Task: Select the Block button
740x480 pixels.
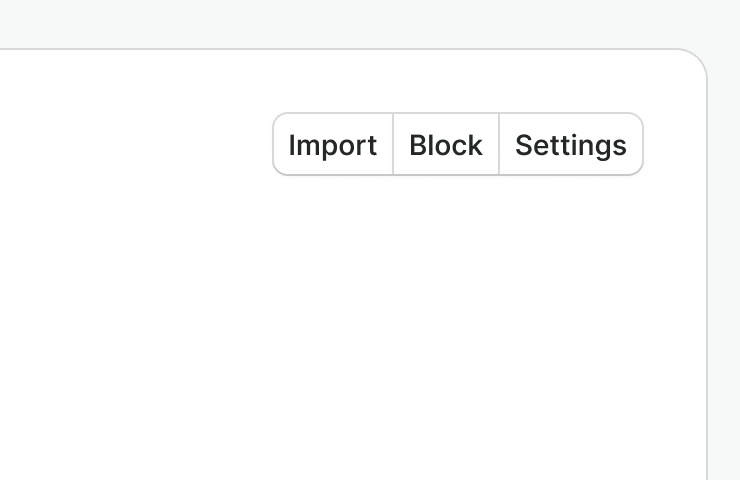Action: (446, 145)
